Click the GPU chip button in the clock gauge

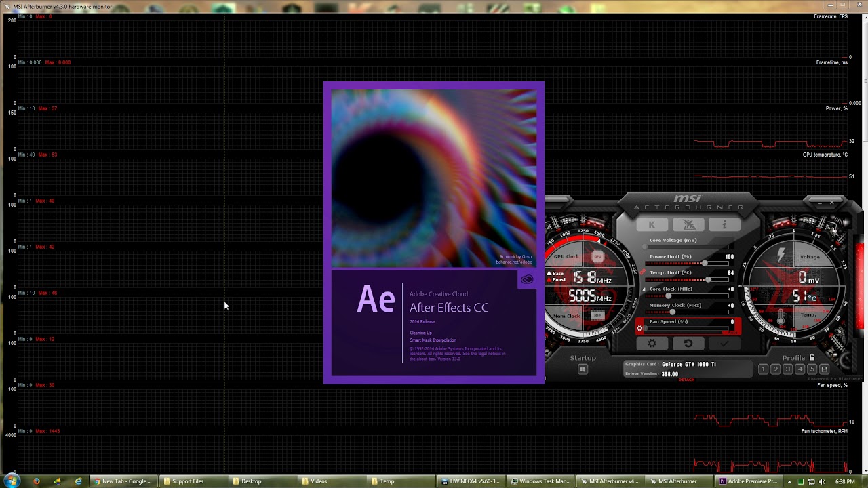pyautogui.click(x=597, y=257)
